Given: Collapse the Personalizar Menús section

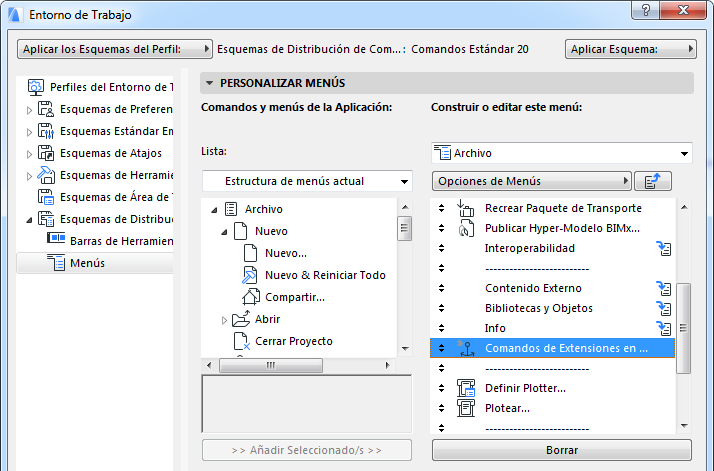Looking at the screenshot, I should [x=210, y=83].
